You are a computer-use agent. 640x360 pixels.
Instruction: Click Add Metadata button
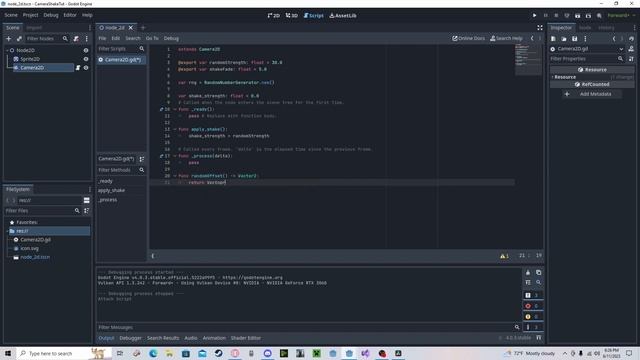[591, 94]
